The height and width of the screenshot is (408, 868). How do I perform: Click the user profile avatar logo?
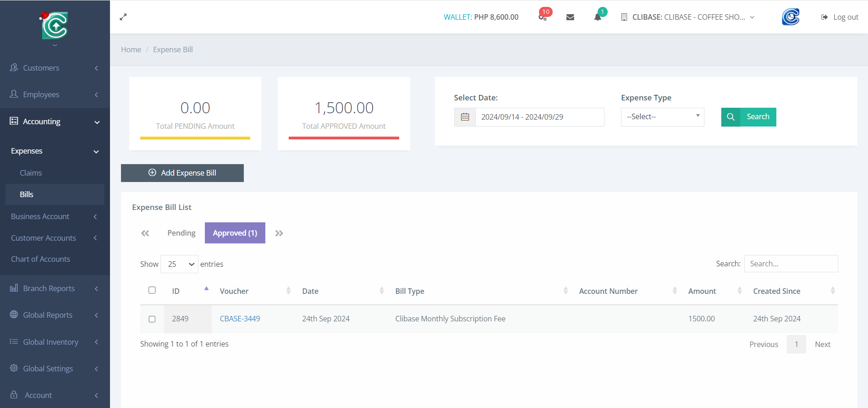click(x=790, y=17)
